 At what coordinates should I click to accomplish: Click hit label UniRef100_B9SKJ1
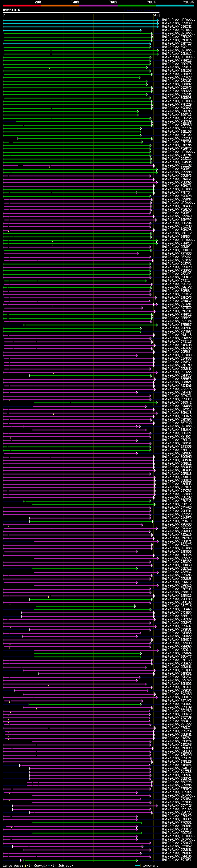pyautogui.click(x=177, y=67)
